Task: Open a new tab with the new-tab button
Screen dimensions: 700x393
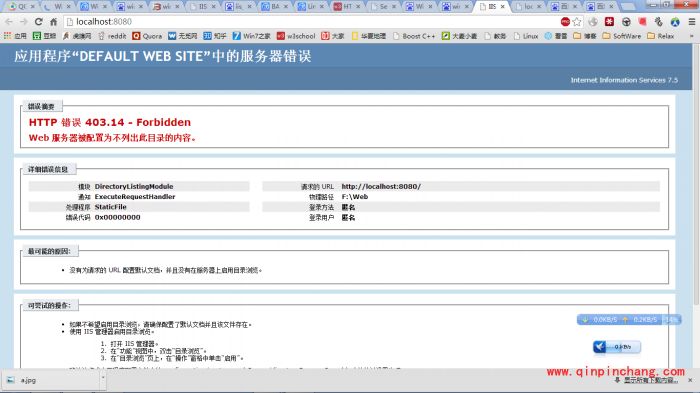Action: point(628,6)
